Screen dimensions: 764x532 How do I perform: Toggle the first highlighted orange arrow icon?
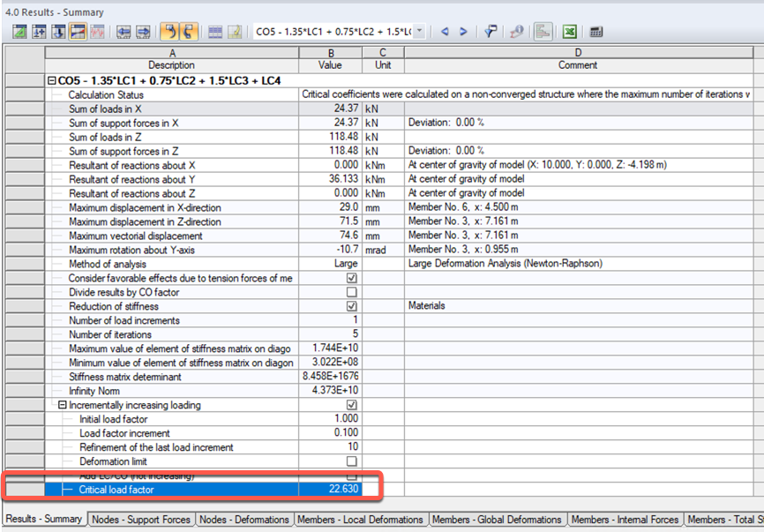pos(169,32)
